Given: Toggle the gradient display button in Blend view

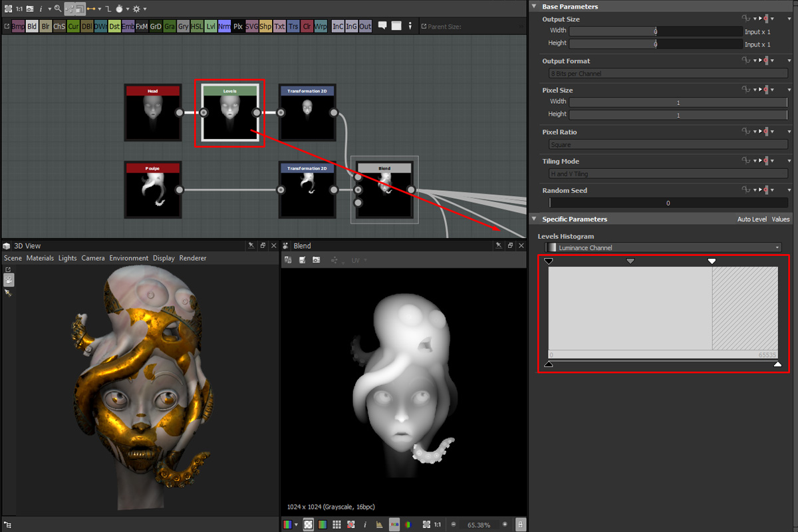Looking at the screenshot, I should [323, 525].
